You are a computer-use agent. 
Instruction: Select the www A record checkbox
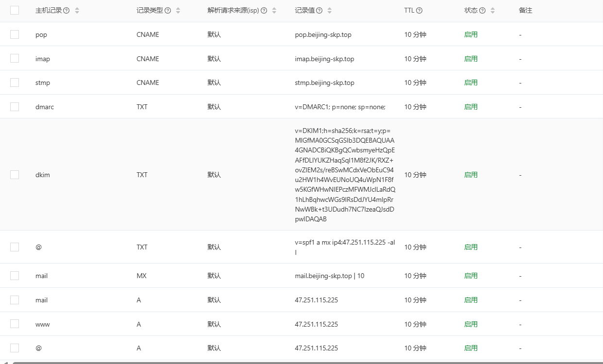[15, 324]
